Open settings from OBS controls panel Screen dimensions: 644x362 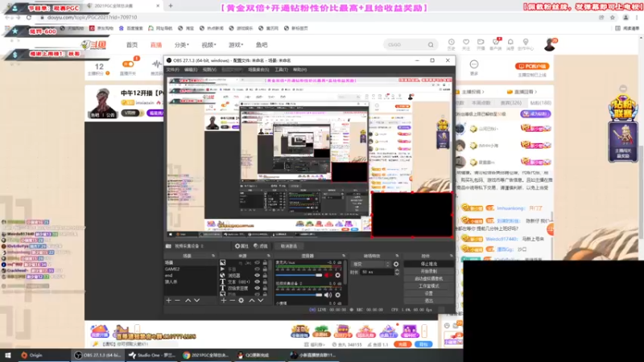point(429,294)
